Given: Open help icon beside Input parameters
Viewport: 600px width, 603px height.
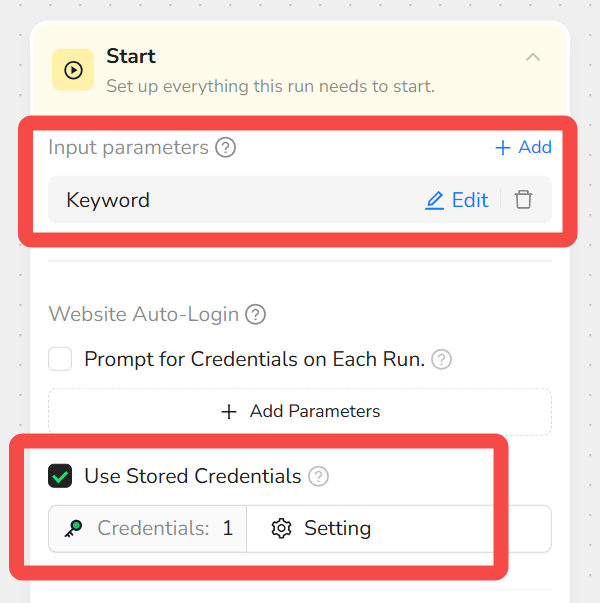Looking at the screenshot, I should 226,148.
